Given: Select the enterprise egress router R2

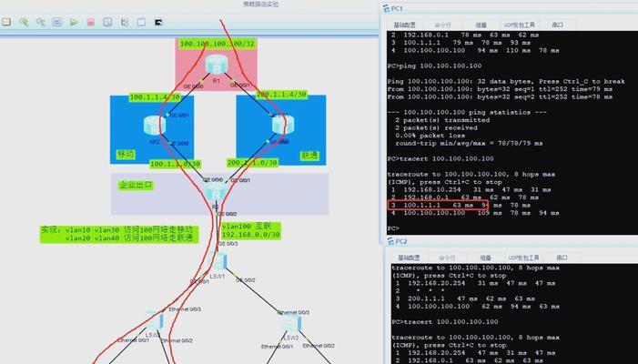Looking at the screenshot, I should [215, 192].
